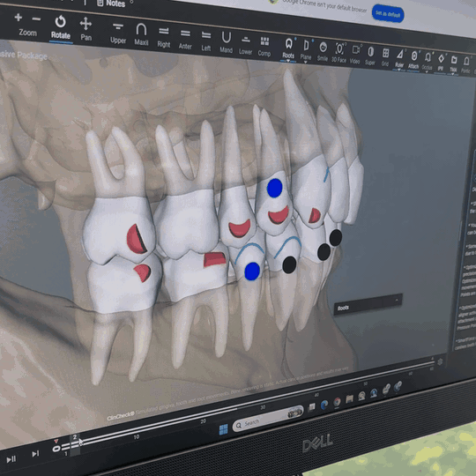Open the 3D Face tool
Screen dimensions: 476x476
338,53
